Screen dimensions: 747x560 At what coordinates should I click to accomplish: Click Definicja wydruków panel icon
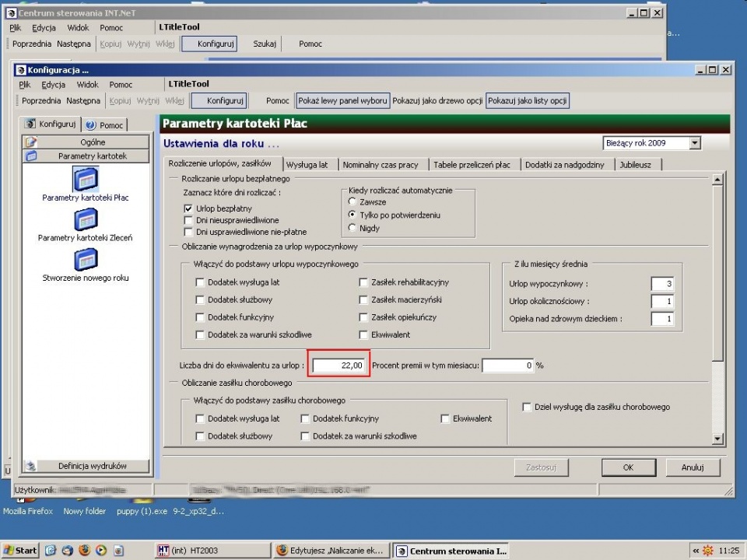tap(30, 466)
